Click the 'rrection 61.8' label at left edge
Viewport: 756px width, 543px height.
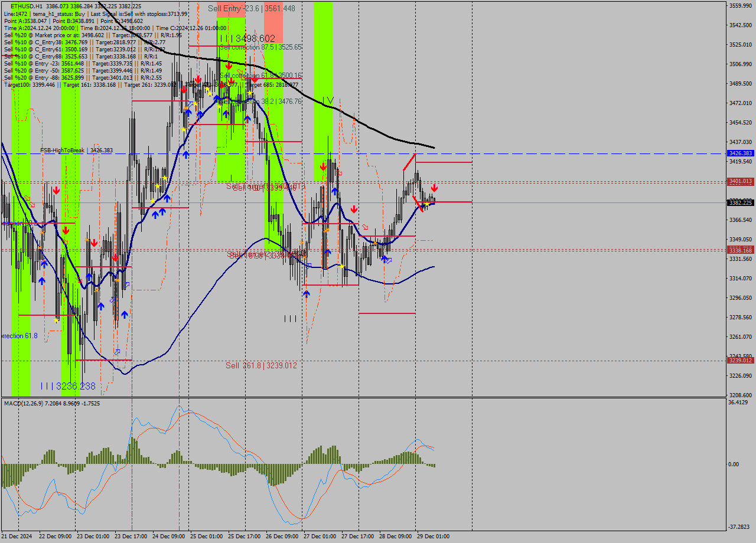point(19,336)
